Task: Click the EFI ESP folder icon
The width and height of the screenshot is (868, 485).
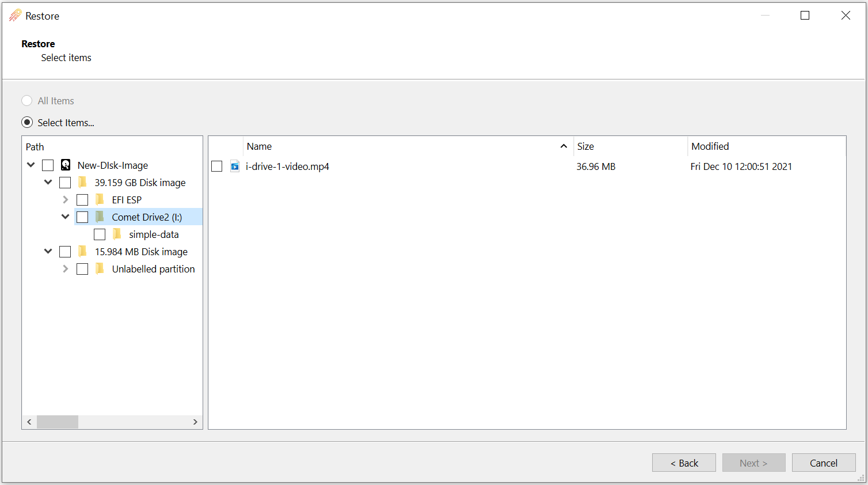Action: pyautogui.click(x=100, y=200)
